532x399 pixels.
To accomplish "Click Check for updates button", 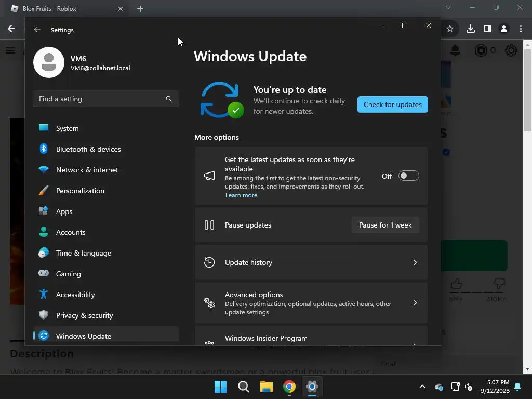I will [x=393, y=104].
